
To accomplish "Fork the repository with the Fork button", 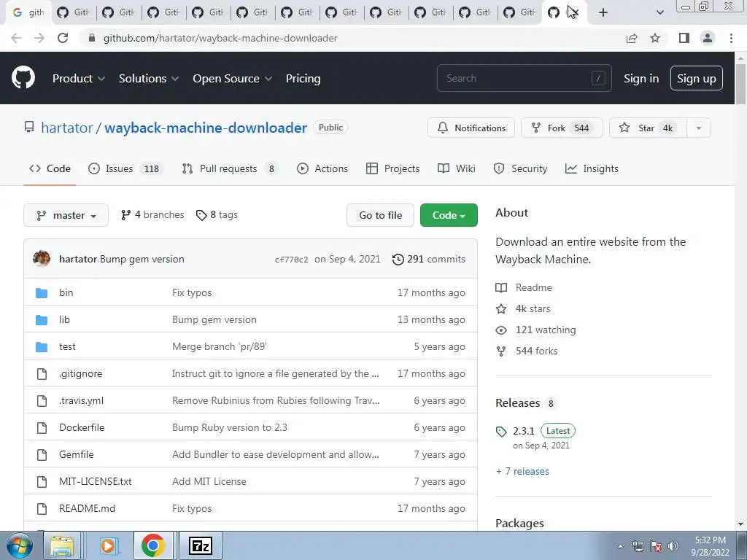I will [562, 128].
